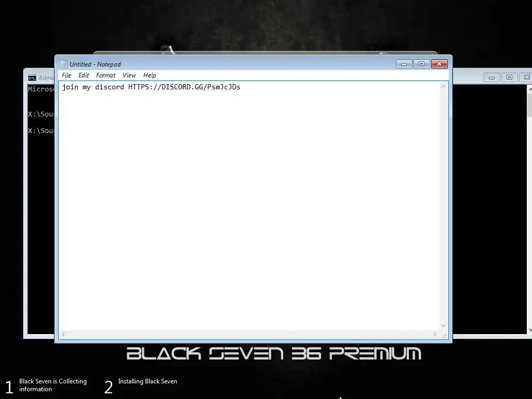Open the Help menu in Notepad
The height and width of the screenshot is (399, 532).
150,75
